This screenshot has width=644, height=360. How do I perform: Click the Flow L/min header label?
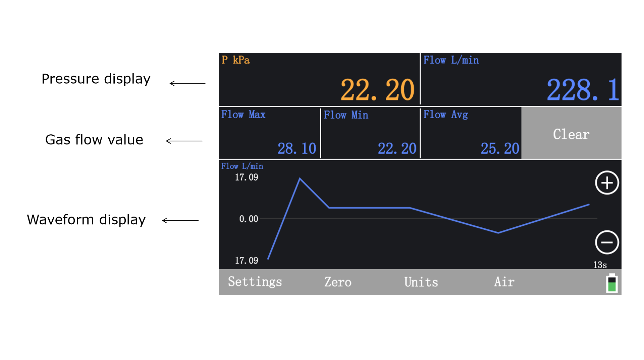[451, 60]
